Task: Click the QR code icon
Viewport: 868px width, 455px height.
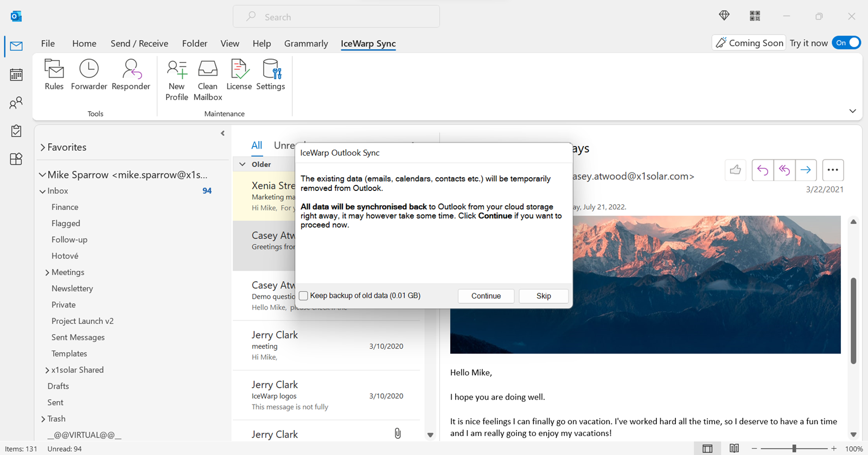Action: pos(755,16)
